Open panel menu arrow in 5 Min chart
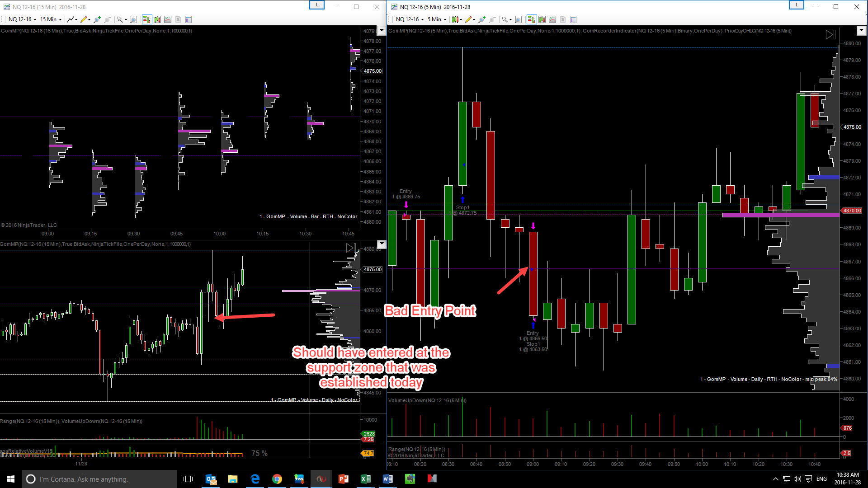The width and height of the screenshot is (868, 488). click(861, 31)
